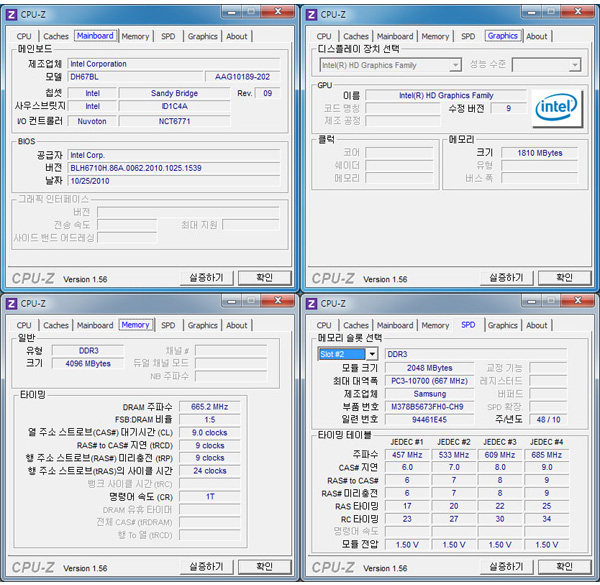600x585 pixels.
Task: Open Caches tab in Memory window
Action: point(56,325)
